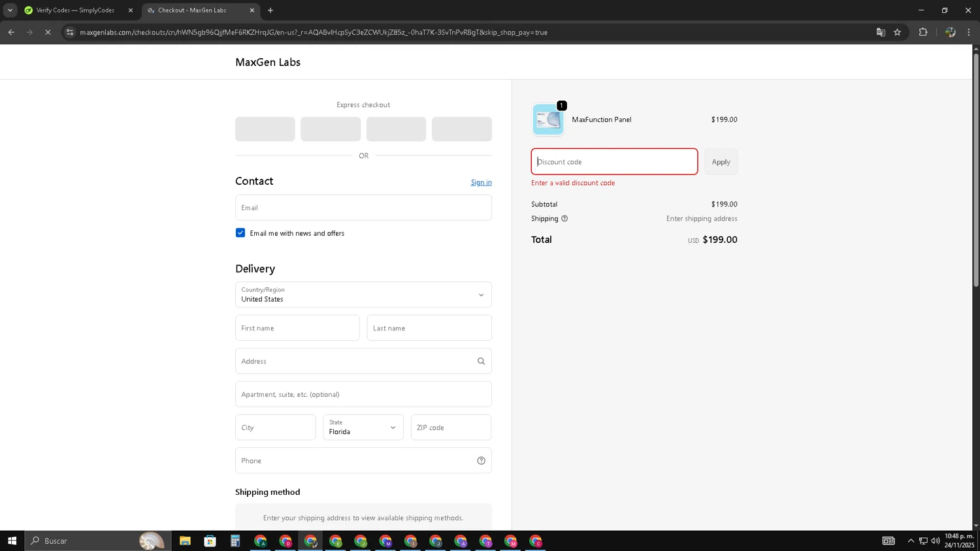Open the clock showing 10:48 p. m.
The width and height of the screenshot is (980, 551).
click(959, 541)
